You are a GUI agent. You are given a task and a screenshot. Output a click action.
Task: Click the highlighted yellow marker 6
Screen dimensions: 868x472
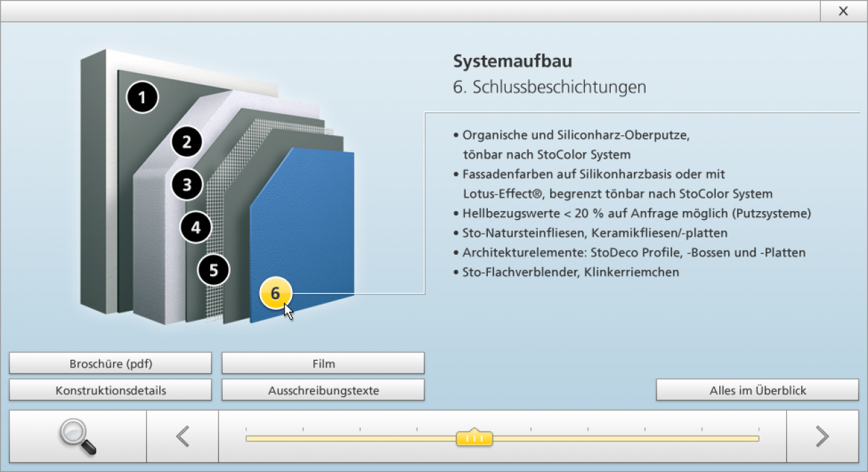(x=275, y=294)
